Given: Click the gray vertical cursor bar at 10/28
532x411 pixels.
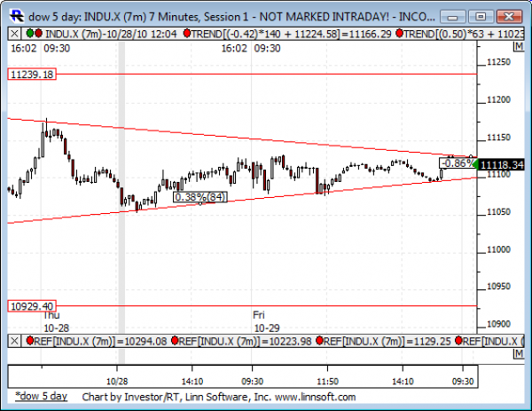Looking at the screenshot, I should (x=121, y=186).
